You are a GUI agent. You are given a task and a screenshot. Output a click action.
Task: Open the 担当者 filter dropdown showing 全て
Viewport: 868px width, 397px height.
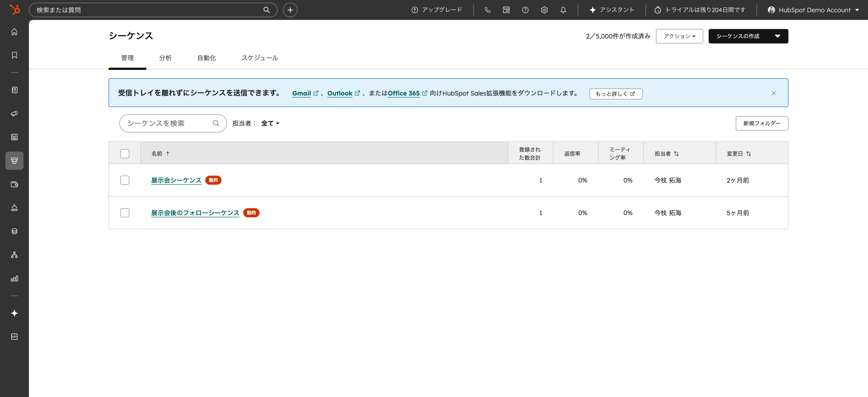pyautogui.click(x=270, y=123)
